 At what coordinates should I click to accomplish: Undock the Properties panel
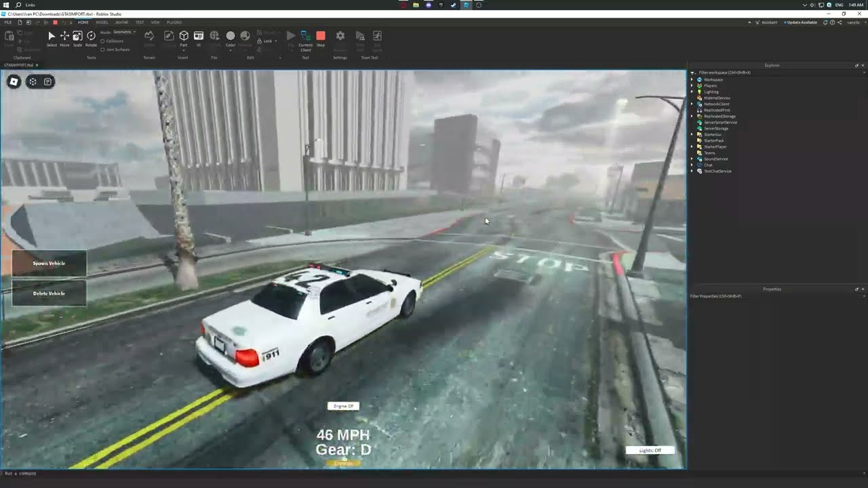coord(856,289)
